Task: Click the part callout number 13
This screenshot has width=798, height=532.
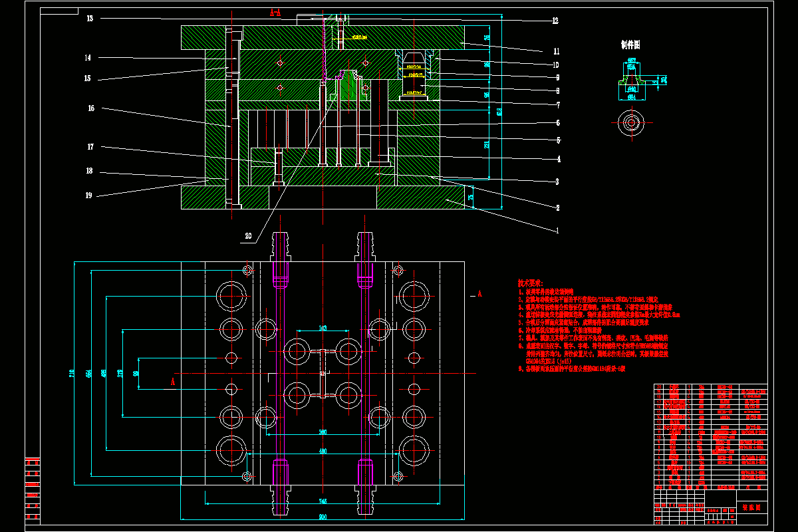Action: 90,19
